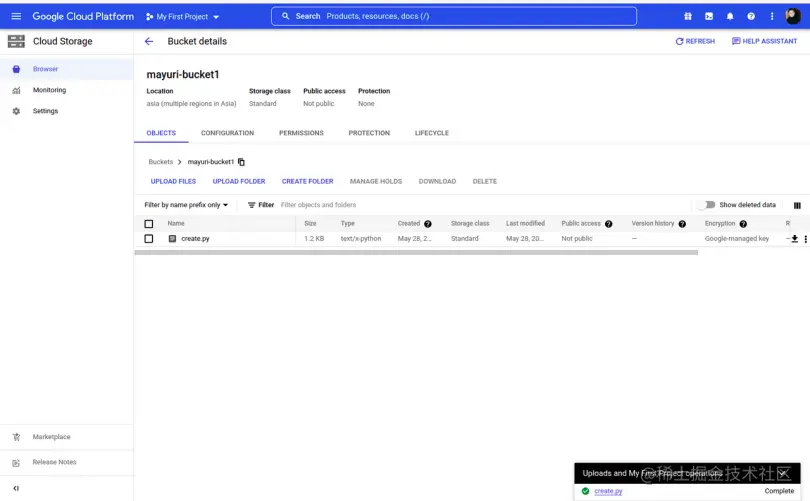Click the create.py link in uploads panel

608,491
